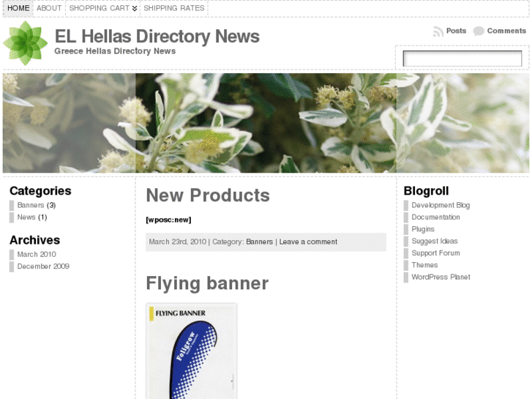532x399 pixels.
Task: Click the Posts feed link
Action: pyautogui.click(x=456, y=31)
